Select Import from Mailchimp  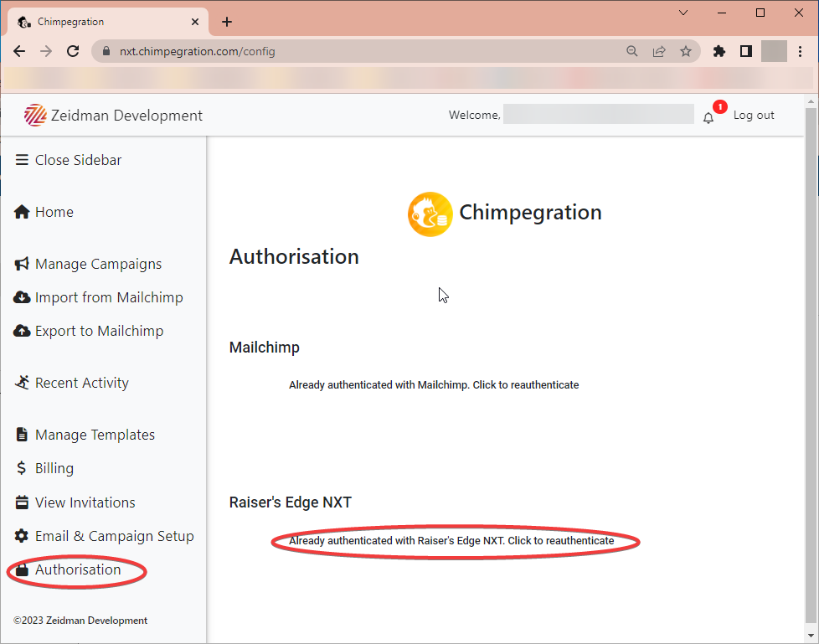point(109,297)
